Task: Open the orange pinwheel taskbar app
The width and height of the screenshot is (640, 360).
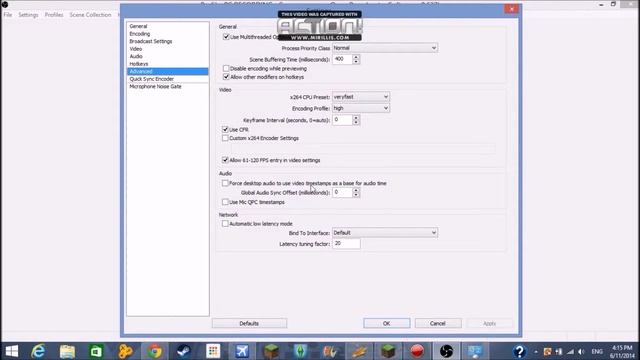Action: click(125, 351)
